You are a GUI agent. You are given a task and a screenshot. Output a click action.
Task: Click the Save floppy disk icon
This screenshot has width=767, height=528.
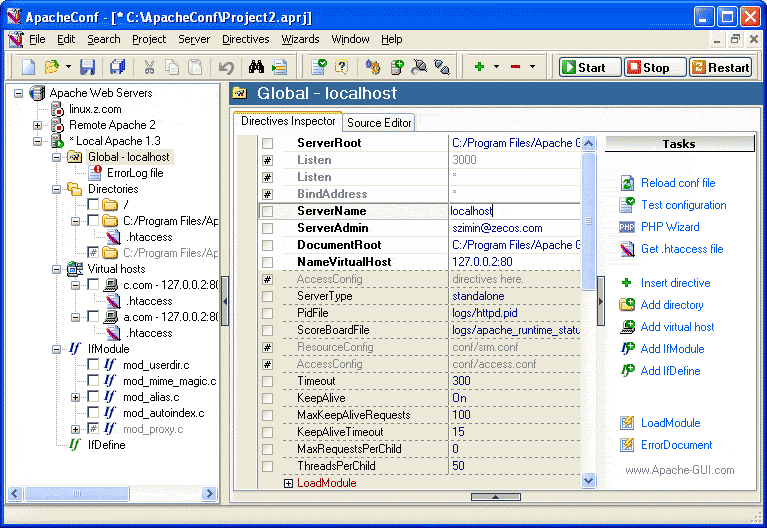[x=88, y=67]
